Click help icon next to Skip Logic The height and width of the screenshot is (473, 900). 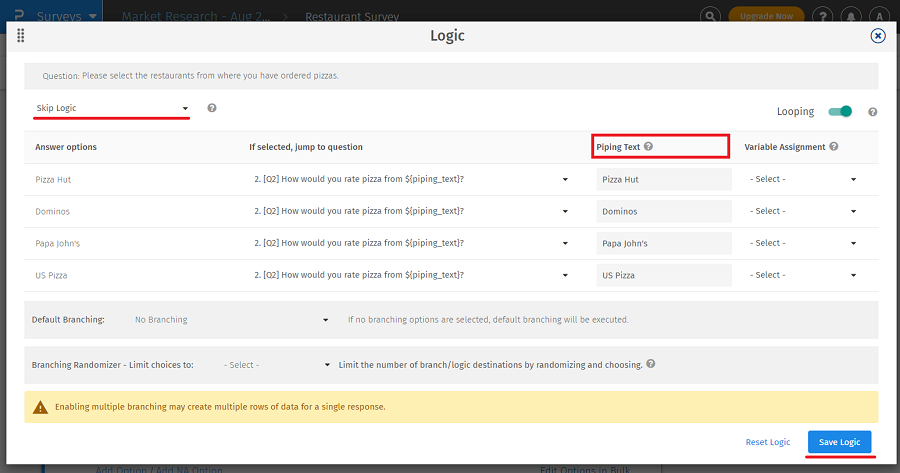tap(212, 108)
